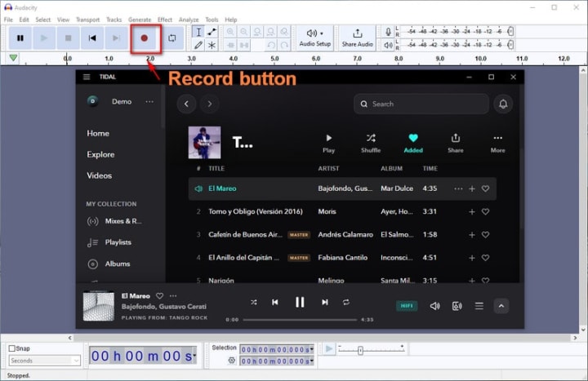Open the playlist More options
588x381 pixels.
tap(498, 143)
